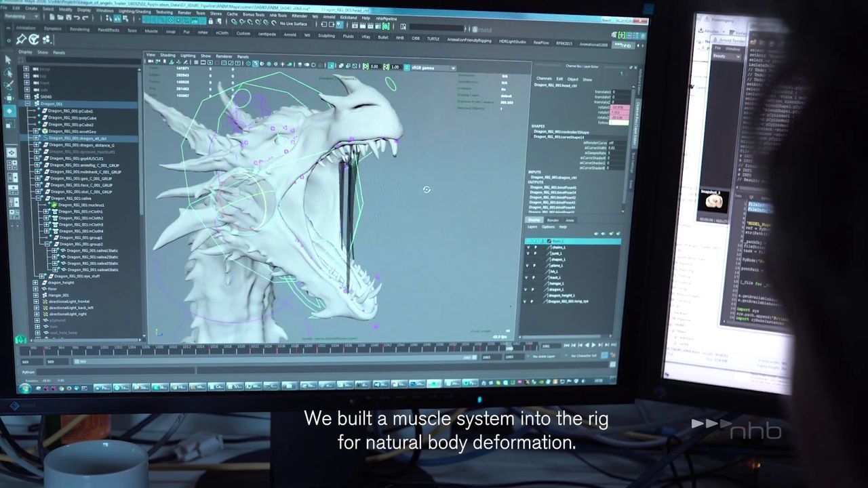Viewport: 868px width, 488px height.
Task: Click second circular custom shelf icon
Action: [x=33, y=39]
